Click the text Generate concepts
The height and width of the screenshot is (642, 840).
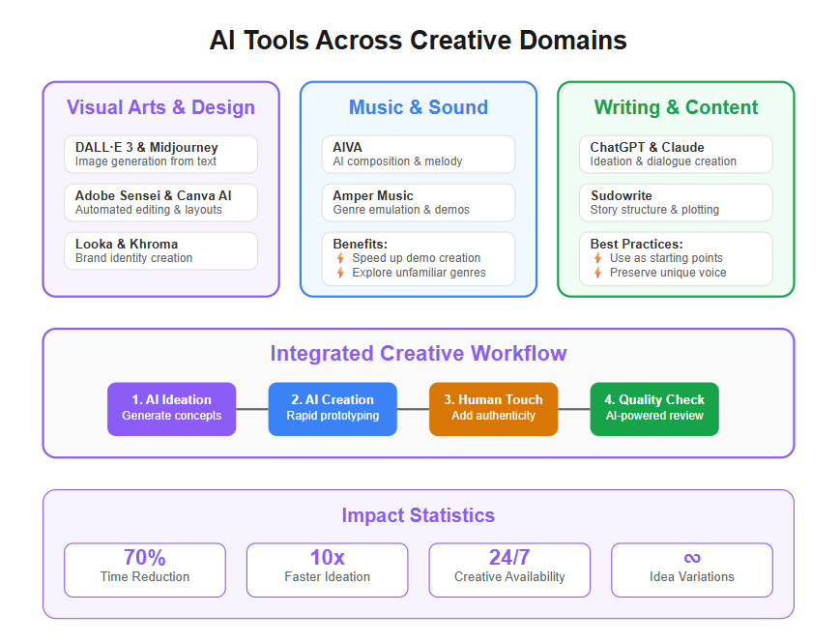click(x=171, y=416)
